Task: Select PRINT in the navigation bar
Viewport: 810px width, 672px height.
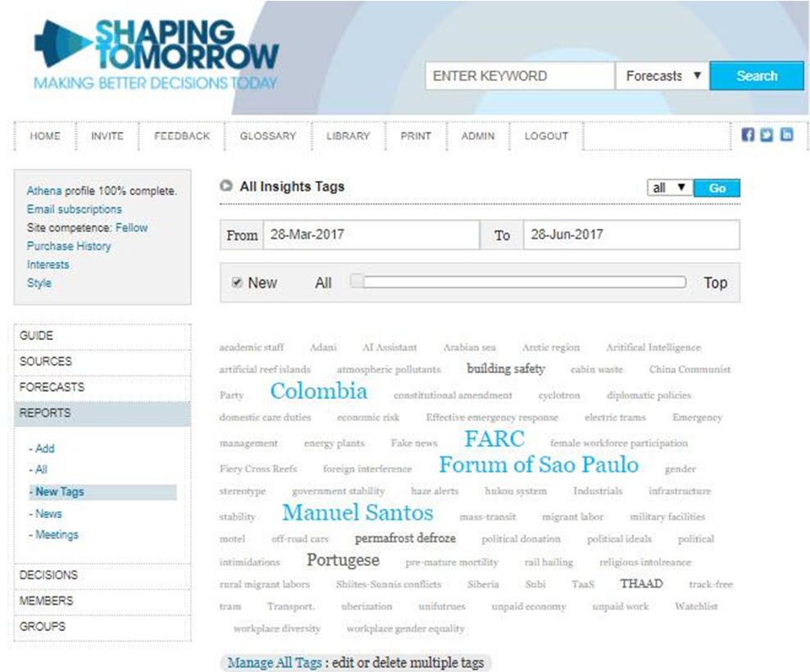Action: point(416,136)
